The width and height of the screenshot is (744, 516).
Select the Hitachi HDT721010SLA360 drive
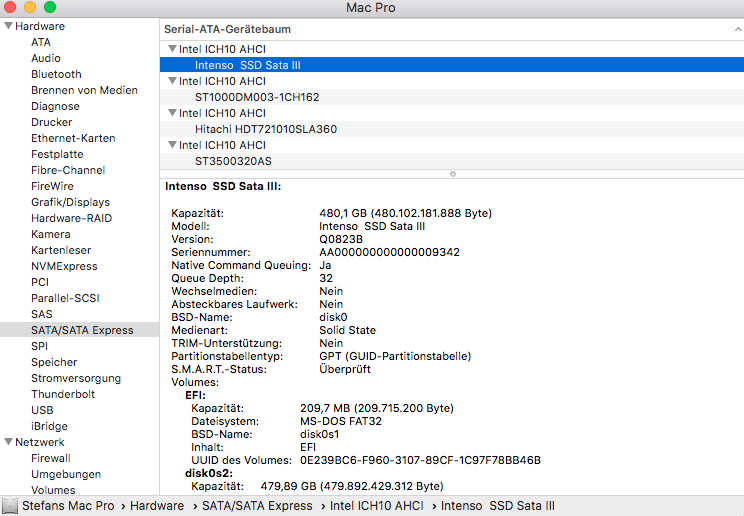452,129
